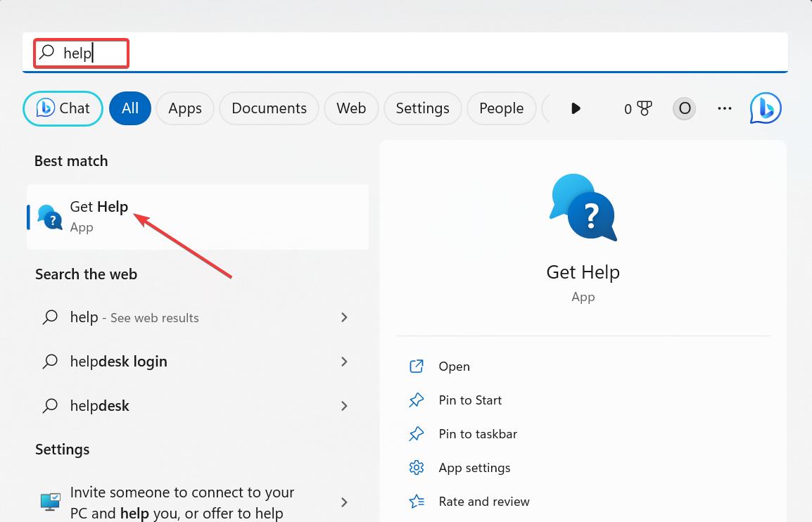The image size is (812, 522).
Task: Open App settings for Get Help
Action: (474, 468)
